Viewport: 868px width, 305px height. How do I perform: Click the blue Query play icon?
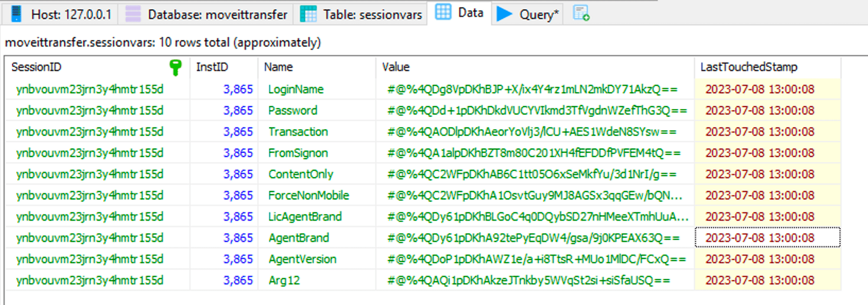click(x=504, y=14)
